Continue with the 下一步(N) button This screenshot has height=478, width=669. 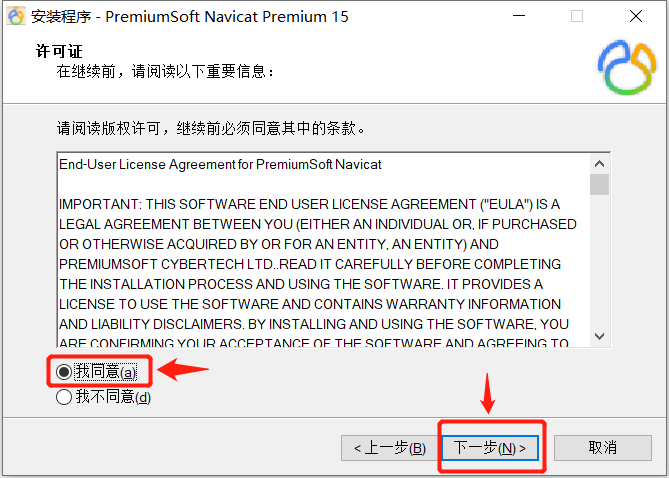(490, 448)
